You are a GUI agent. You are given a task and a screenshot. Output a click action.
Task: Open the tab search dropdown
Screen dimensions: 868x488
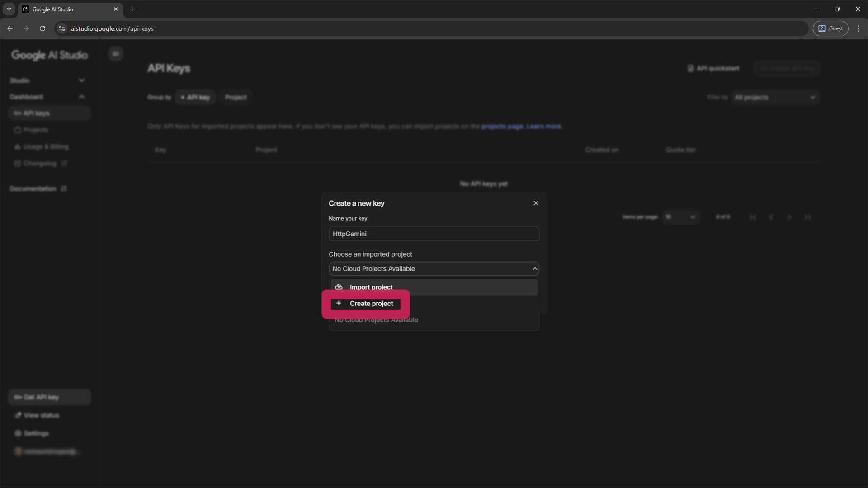(x=9, y=9)
